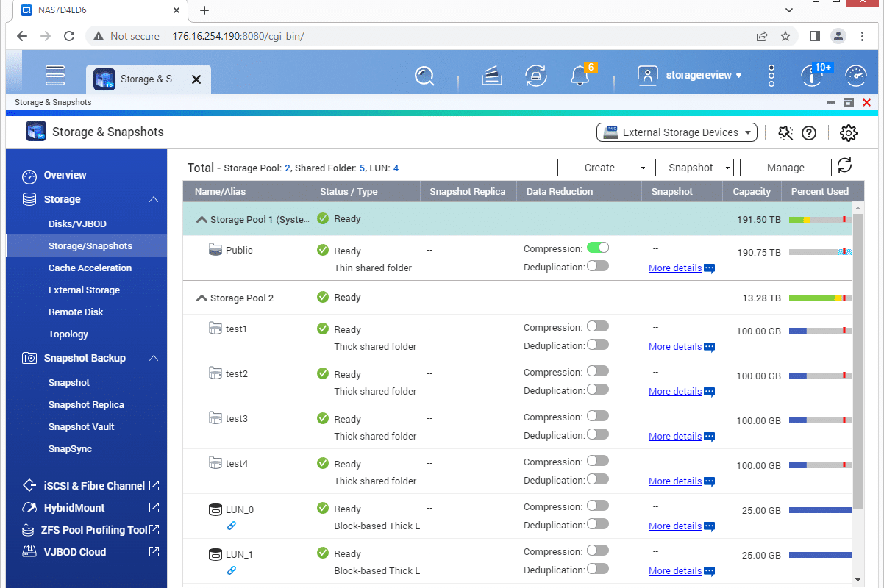
Task: Enable Compression for test2
Action: (x=598, y=371)
